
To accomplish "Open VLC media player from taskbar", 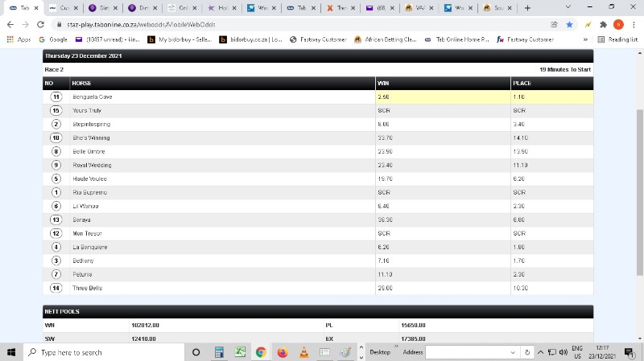I will click(303, 352).
